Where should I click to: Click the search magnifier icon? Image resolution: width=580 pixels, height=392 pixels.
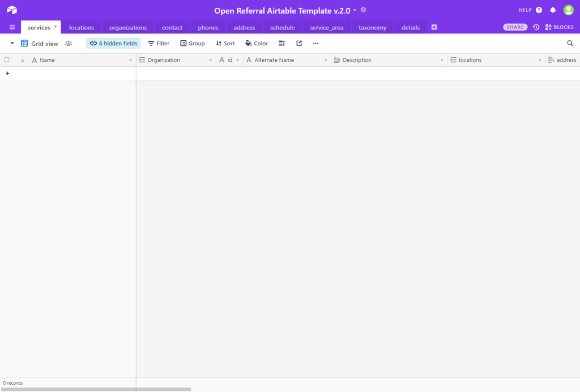(570, 43)
